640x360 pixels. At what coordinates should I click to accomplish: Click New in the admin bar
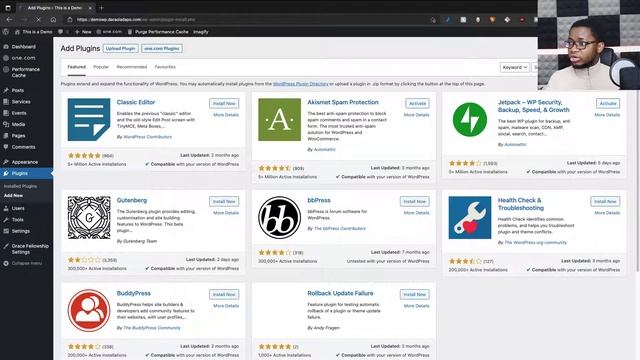pos(83,32)
